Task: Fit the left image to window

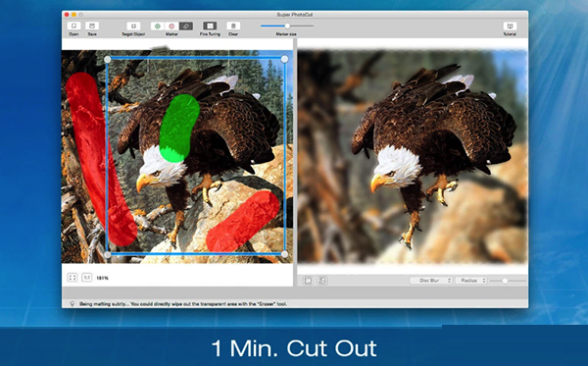Action: point(72,278)
